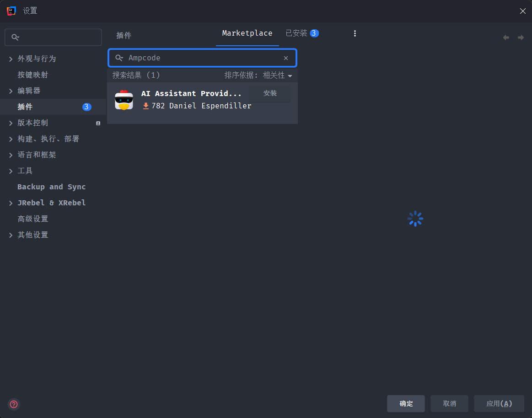Click the project-level icon beside 版本控制
Image resolution: width=532 pixels, height=418 pixels.
tap(98, 123)
